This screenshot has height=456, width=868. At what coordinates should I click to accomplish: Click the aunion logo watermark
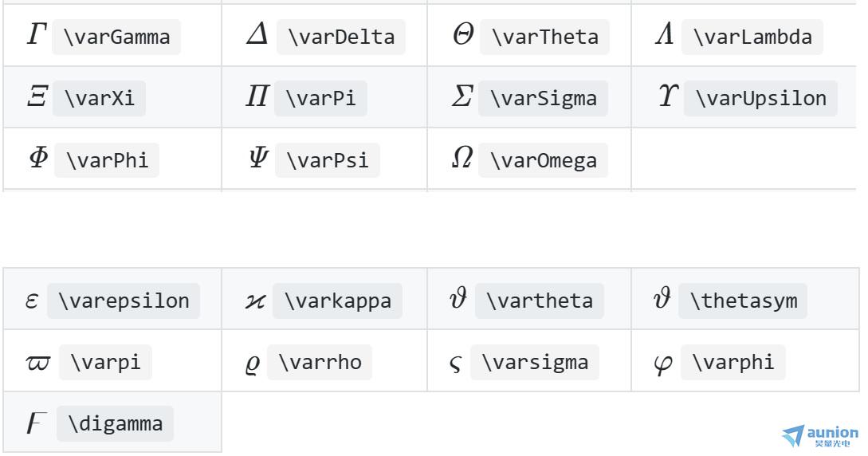click(820, 435)
